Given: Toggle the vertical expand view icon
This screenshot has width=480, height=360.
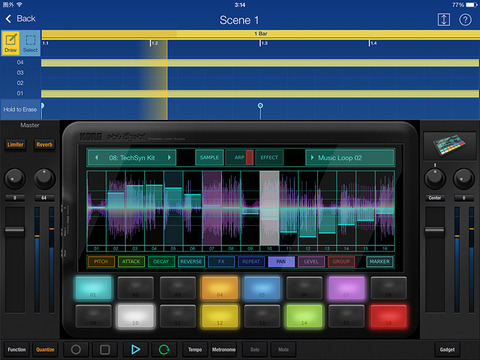Looking at the screenshot, I should (443, 20).
